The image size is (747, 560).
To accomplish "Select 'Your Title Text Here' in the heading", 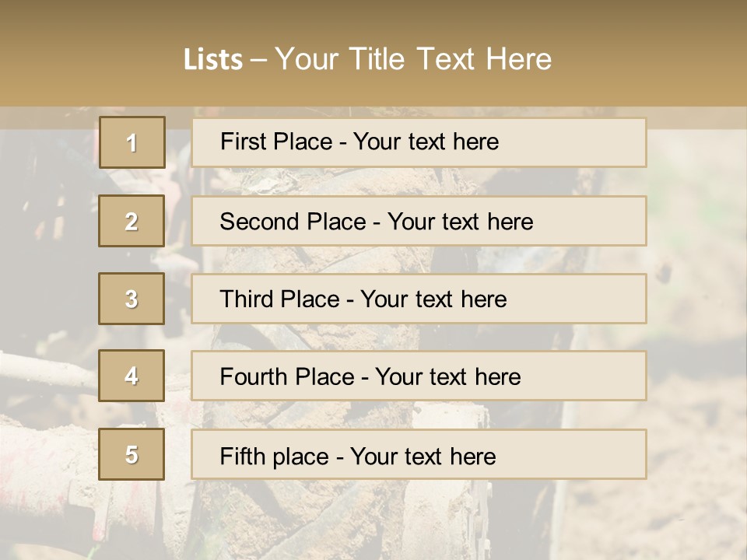I will pyautogui.click(x=413, y=59).
